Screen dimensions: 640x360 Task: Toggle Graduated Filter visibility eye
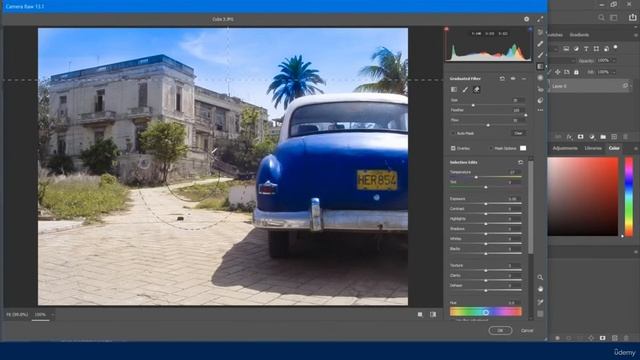(x=513, y=78)
